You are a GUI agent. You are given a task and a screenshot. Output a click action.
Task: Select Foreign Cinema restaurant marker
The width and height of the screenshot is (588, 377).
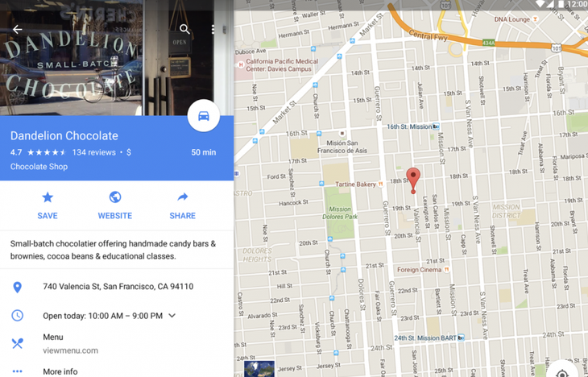tap(446, 269)
